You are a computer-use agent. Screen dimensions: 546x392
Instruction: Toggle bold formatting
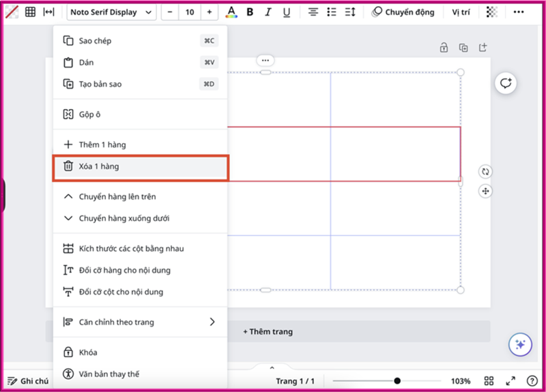click(250, 12)
